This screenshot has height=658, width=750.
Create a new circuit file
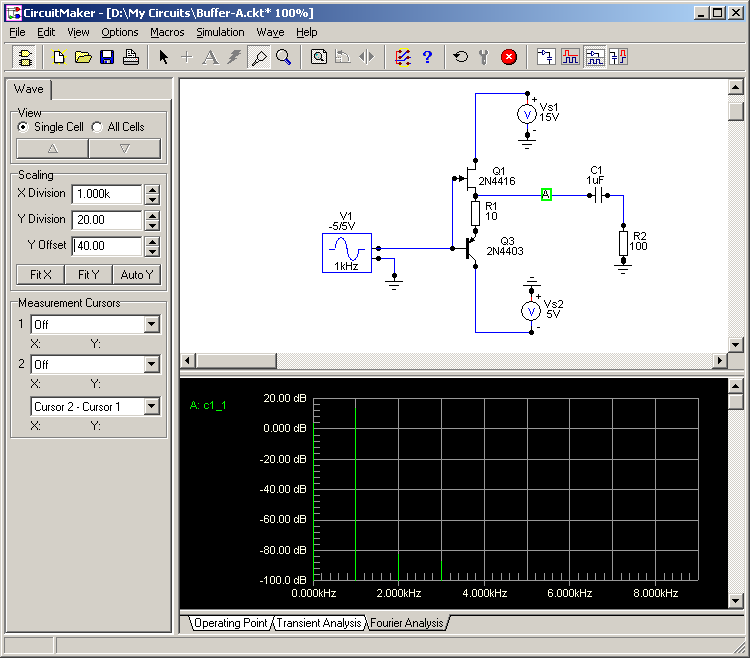[58, 57]
